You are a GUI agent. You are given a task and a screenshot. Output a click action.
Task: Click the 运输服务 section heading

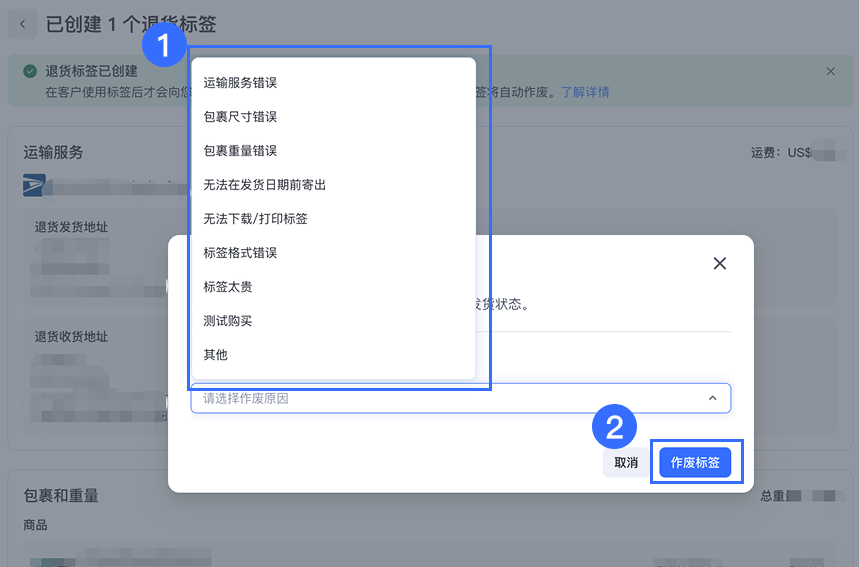[x=53, y=152]
